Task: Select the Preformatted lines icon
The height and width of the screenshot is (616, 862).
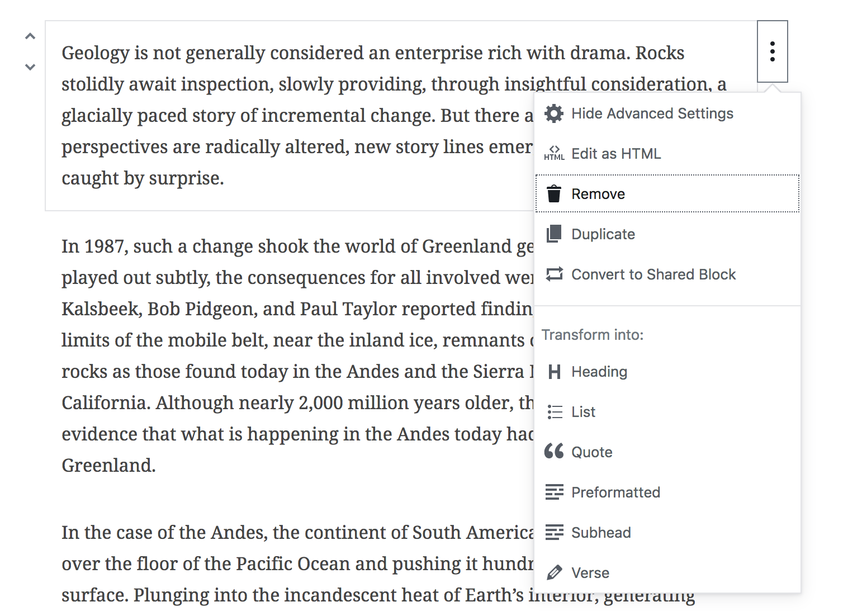Action: pos(554,492)
